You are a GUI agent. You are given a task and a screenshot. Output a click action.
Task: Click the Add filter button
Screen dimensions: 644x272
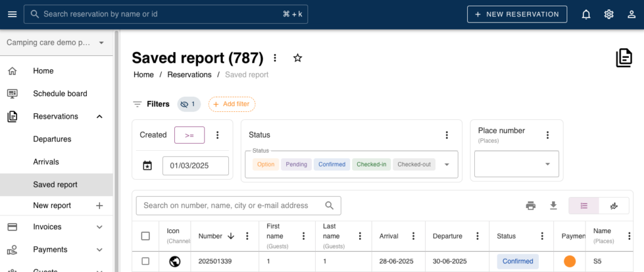click(x=231, y=104)
